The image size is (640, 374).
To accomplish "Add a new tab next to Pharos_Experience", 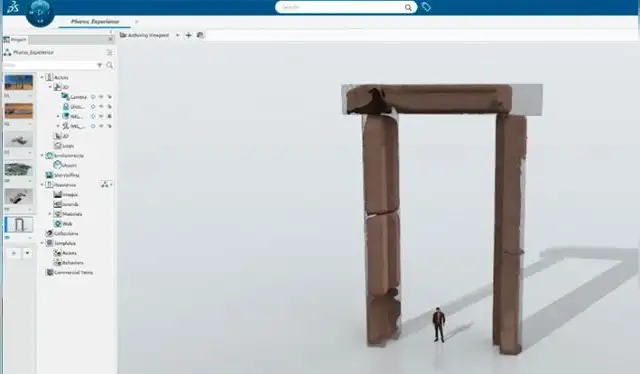I will click(x=137, y=22).
